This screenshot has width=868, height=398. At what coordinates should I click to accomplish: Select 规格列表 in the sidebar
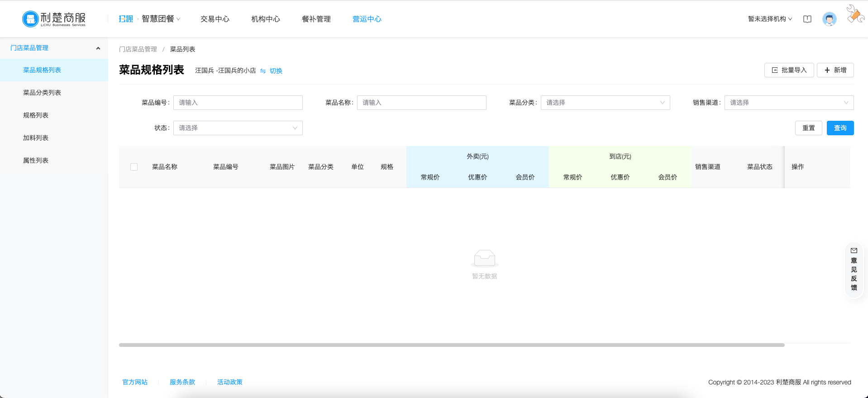pos(54,115)
